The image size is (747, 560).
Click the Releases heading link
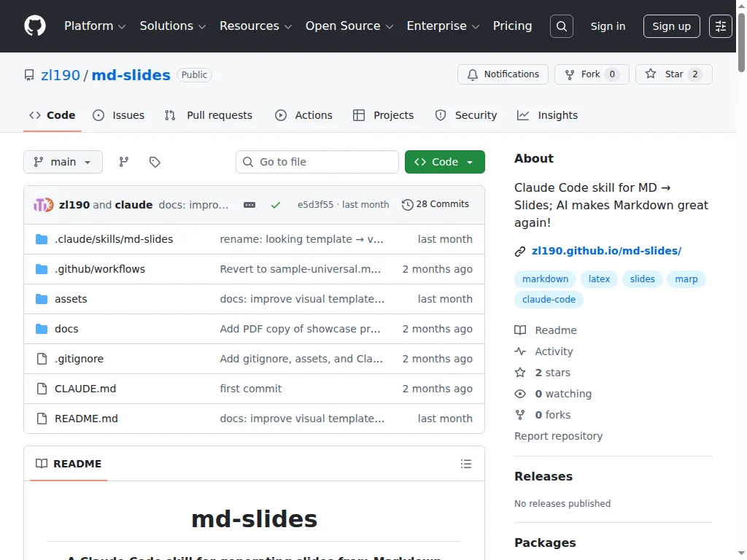click(x=543, y=476)
